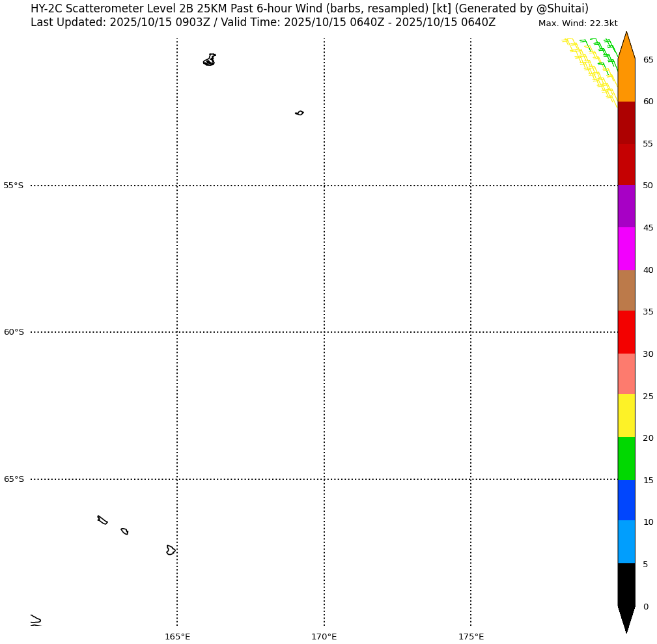Image resolution: width=657 pixels, height=644 pixels.
Task: Click the 170°E longitude label
Action: 324,636
